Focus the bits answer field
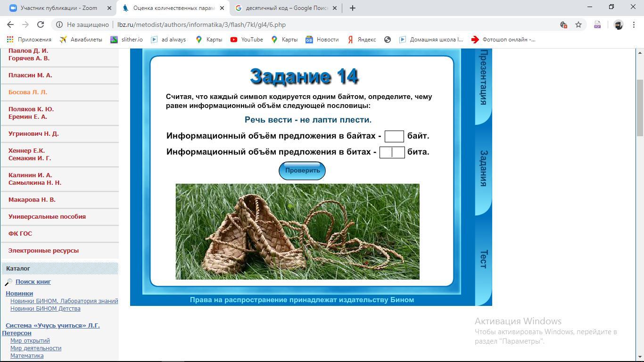644x362 pixels. click(x=392, y=152)
